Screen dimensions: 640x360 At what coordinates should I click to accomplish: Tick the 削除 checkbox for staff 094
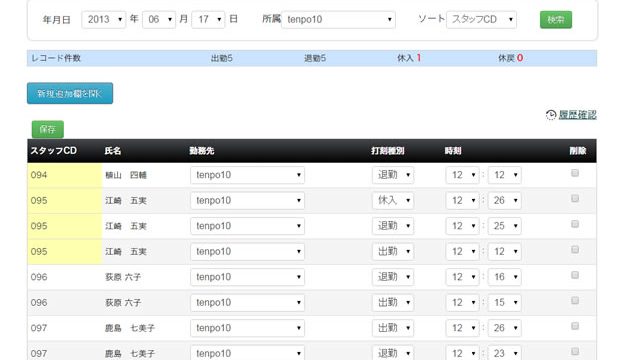(575, 173)
